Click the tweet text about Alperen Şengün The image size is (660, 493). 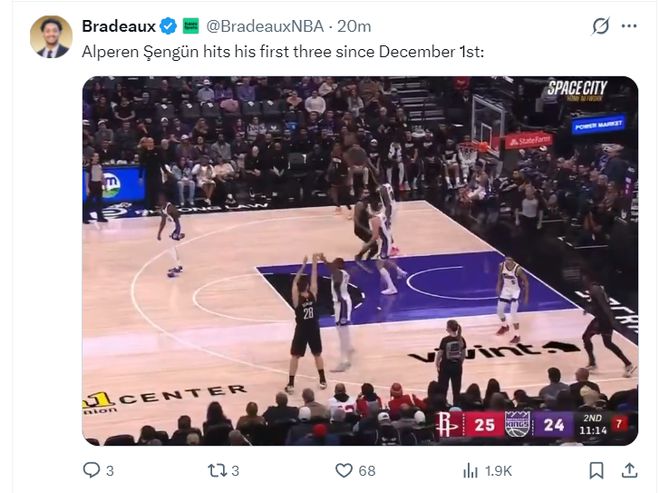click(x=283, y=52)
